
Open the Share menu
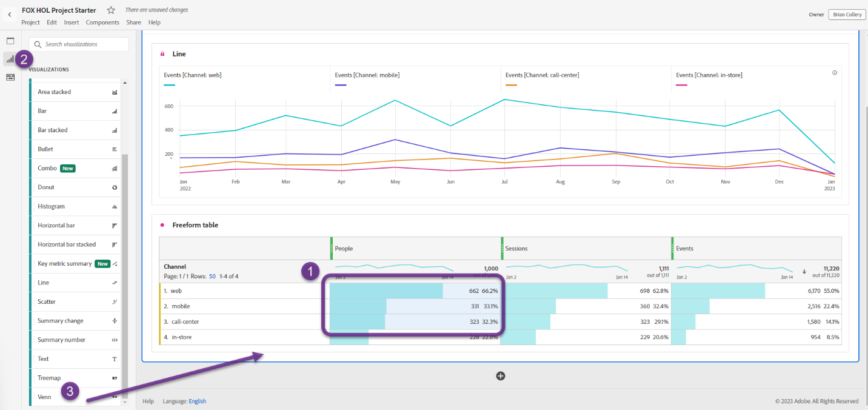tap(133, 22)
